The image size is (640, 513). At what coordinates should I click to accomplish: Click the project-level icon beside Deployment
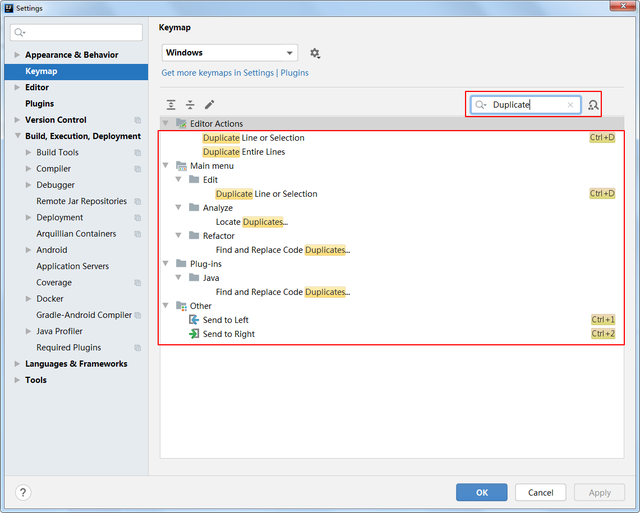pyautogui.click(x=138, y=218)
